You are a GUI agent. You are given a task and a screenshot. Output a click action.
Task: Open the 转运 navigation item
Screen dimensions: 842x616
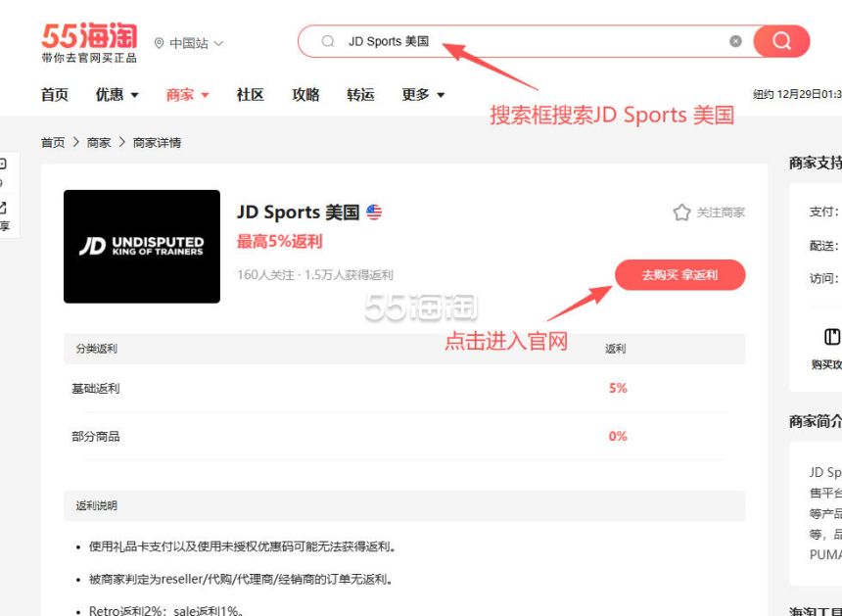pos(360,95)
